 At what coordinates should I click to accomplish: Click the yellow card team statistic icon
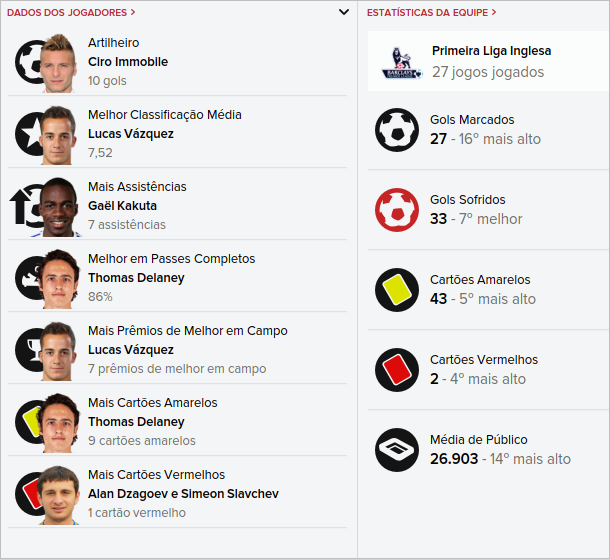(x=397, y=290)
